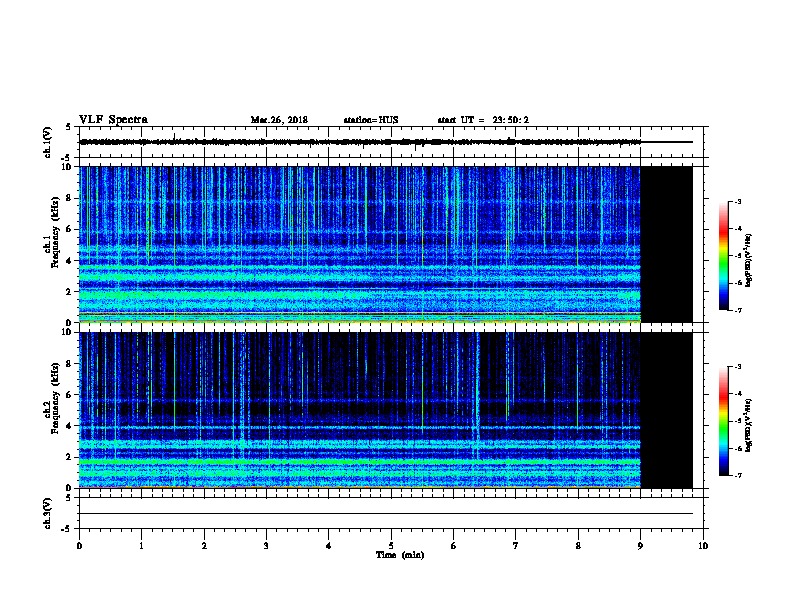Viewport: 792px width, 612px height.
Task: Click the ch.1 Frequency (kHz) axis label
Action: (51, 233)
